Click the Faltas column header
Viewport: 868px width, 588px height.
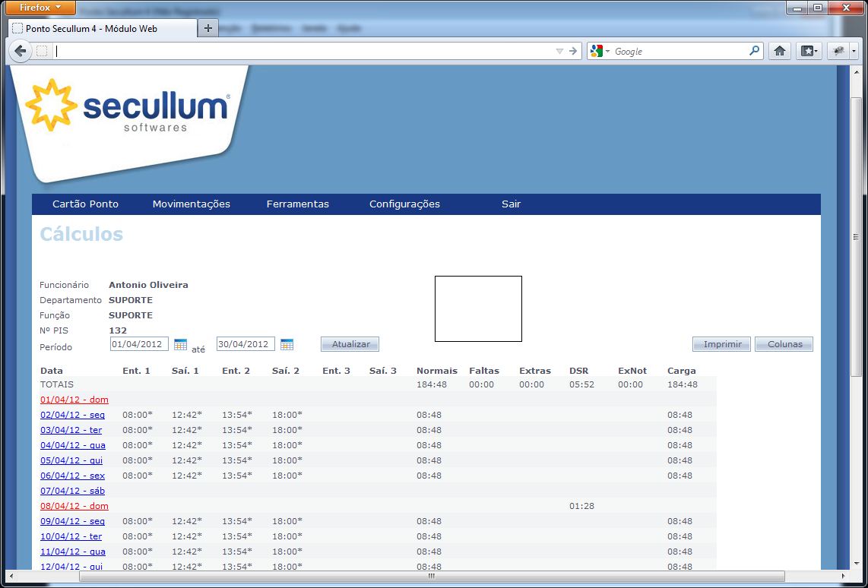tap(484, 371)
